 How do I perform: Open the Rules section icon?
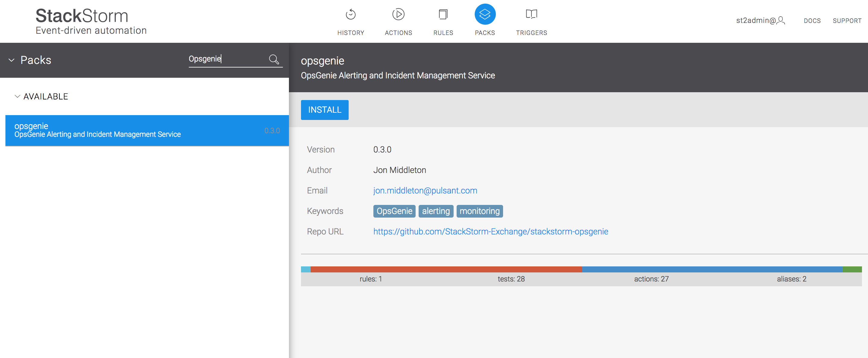[443, 14]
